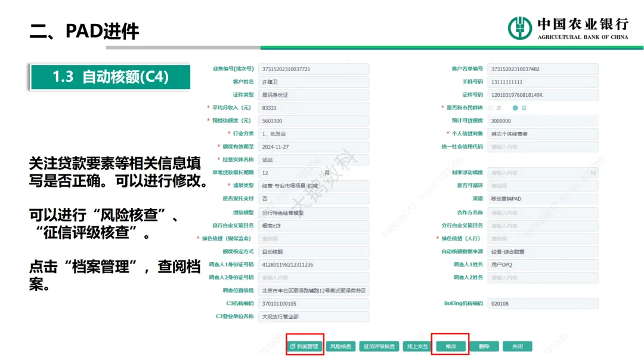Open 档案管理 archive management

click(305, 346)
